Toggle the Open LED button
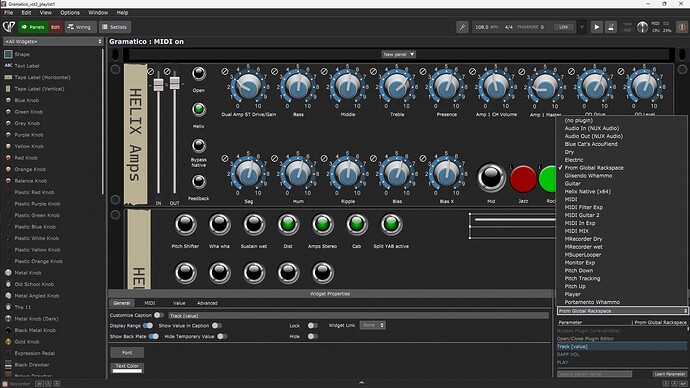The width and height of the screenshot is (690, 388). [198, 73]
